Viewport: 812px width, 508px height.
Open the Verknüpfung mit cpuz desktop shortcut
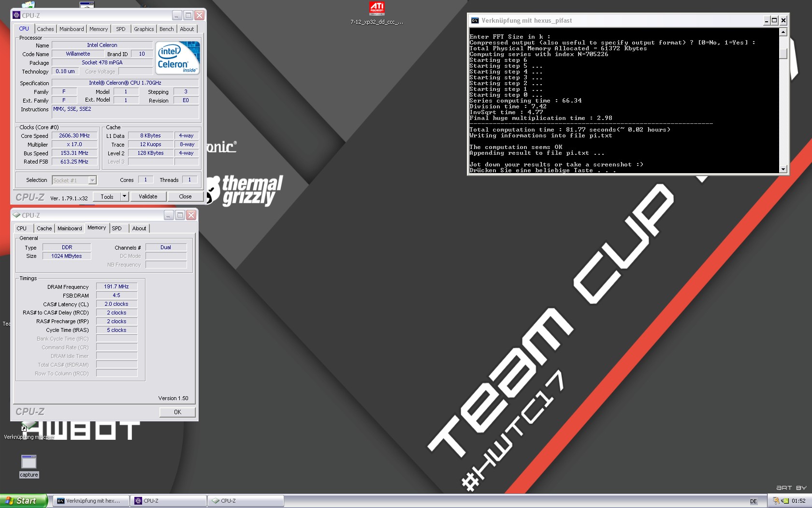pyautogui.click(x=29, y=431)
